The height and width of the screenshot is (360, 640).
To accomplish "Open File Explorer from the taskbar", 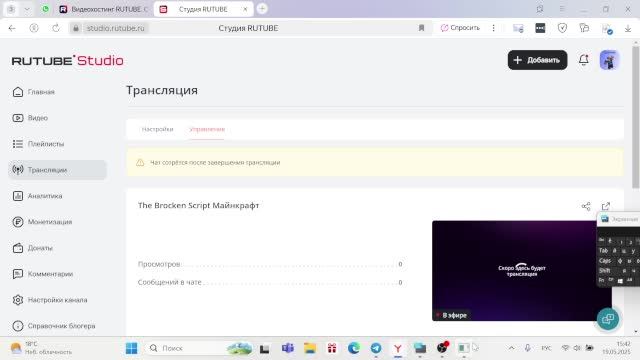I will [310, 348].
